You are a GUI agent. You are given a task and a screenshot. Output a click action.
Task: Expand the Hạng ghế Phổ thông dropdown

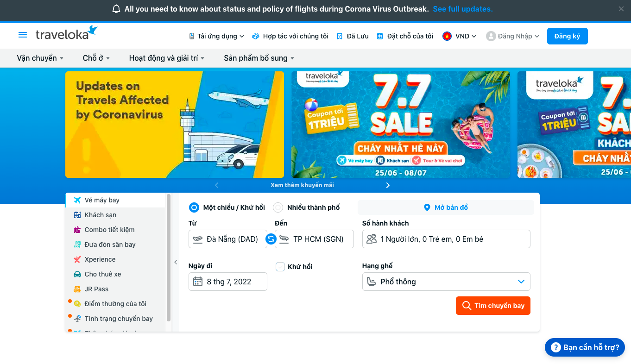(x=446, y=282)
